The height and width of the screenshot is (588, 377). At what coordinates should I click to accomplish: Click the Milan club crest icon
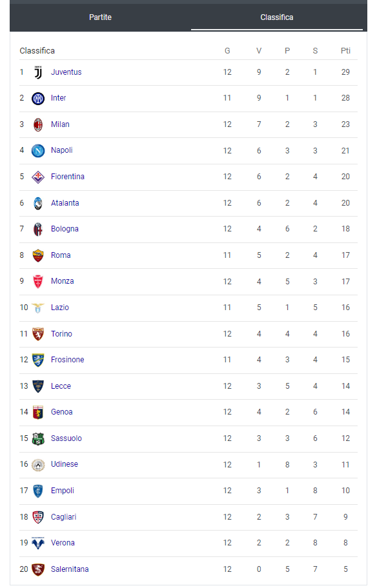[38, 124]
